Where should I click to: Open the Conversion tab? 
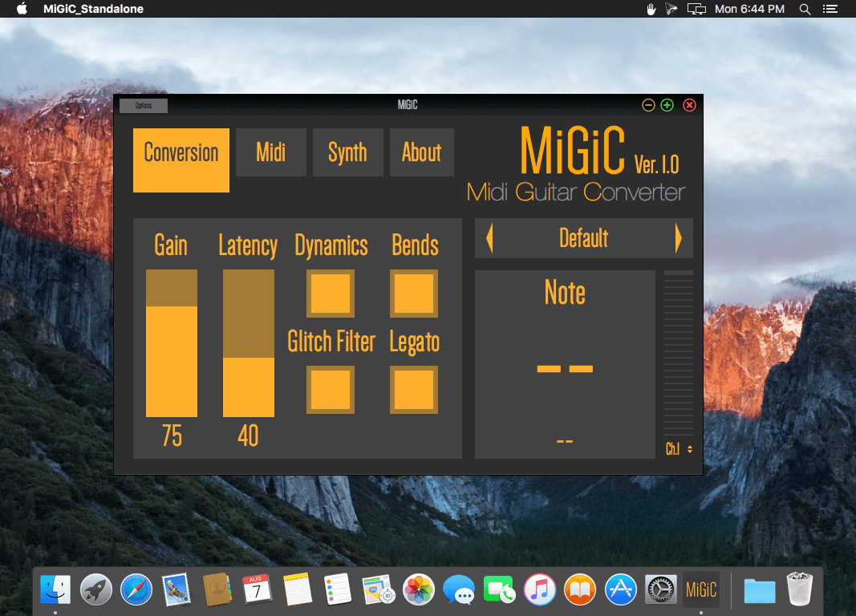[x=181, y=160]
